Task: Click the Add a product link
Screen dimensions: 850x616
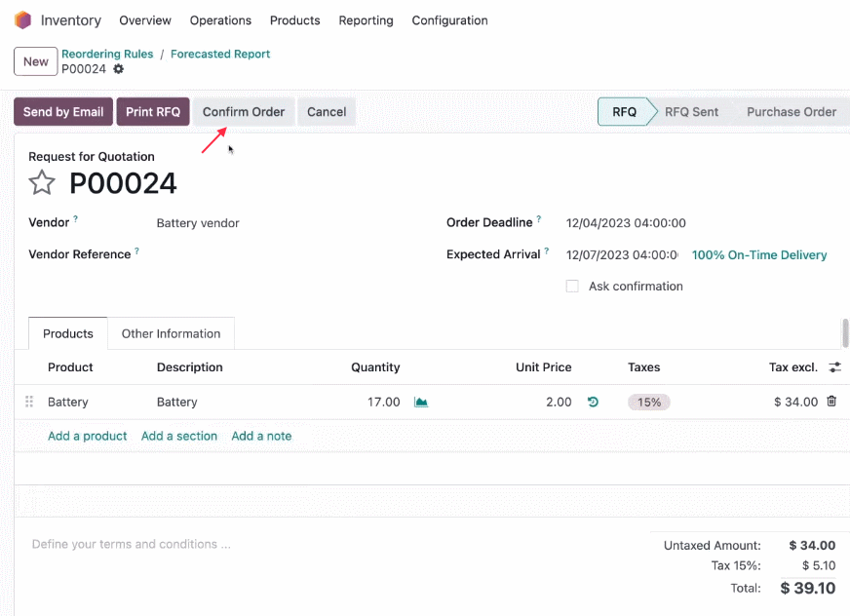Action: (x=88, y=436)
